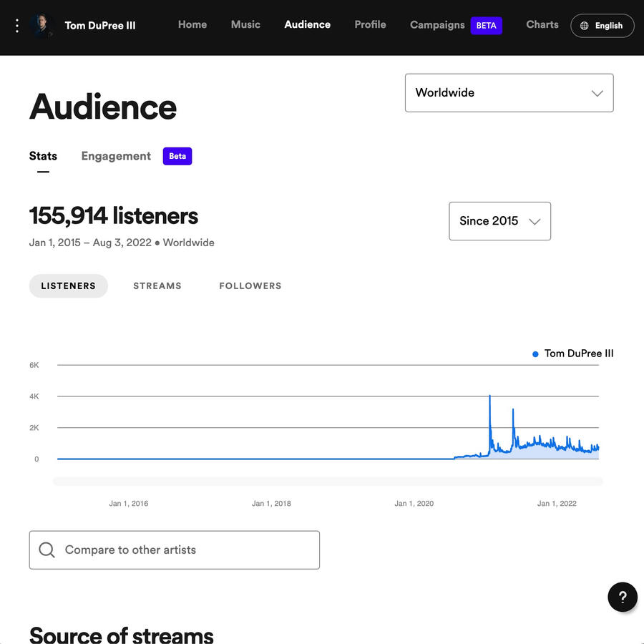Open the Since 2015 date range dropdown
This screenshot has height=644, width=644.
pyautogui.click(x=499, y=221)
